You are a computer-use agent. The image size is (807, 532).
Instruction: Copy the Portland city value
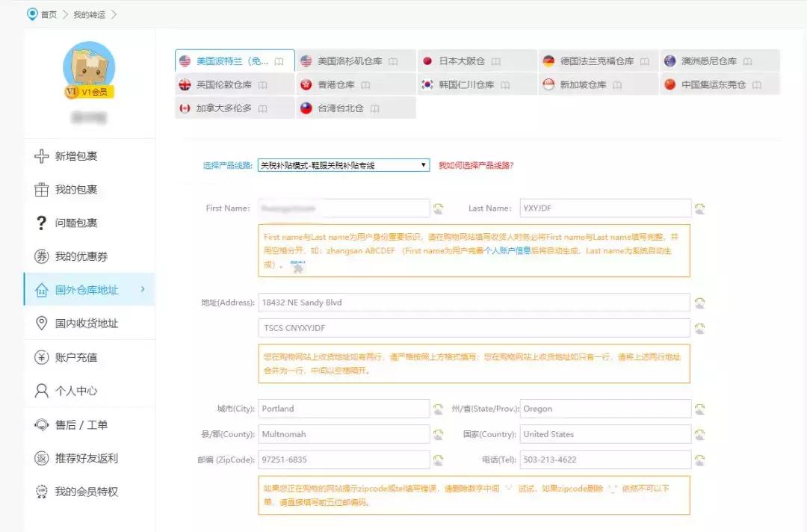coord(439,408)
